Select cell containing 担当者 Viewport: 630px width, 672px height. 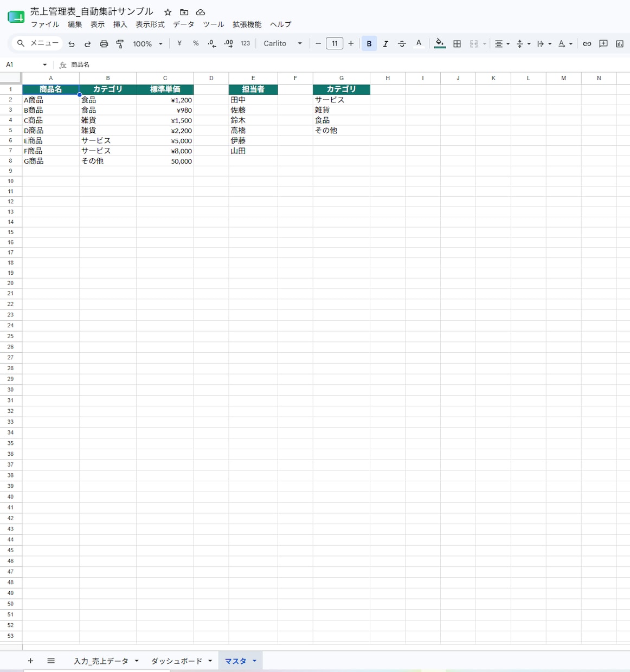253,89
